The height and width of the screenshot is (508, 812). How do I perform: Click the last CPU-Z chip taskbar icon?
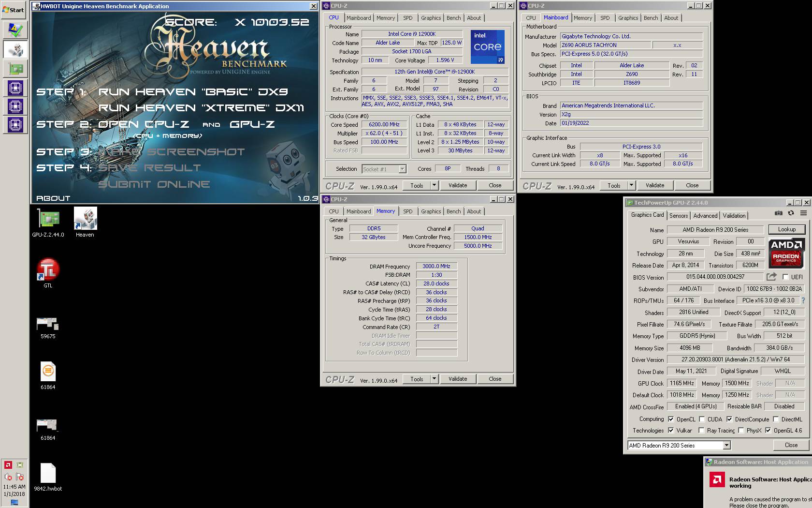coord(15,125)
